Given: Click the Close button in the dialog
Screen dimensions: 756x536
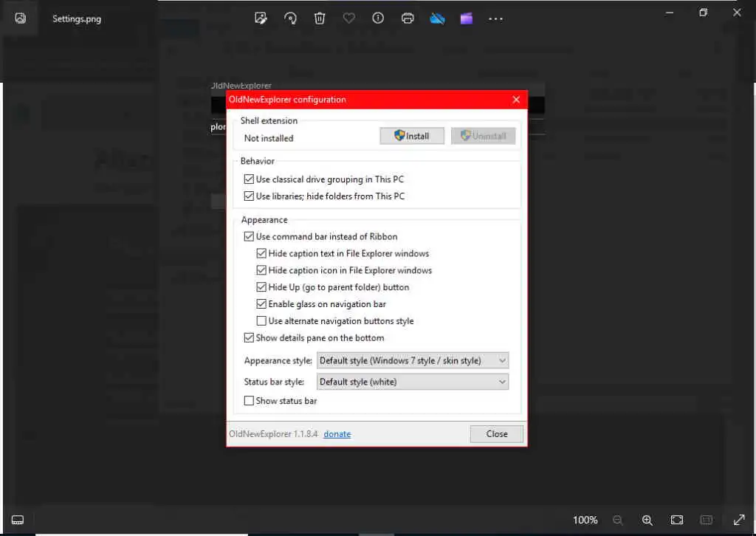Looking at the screenshot, I should coord(497,434).
